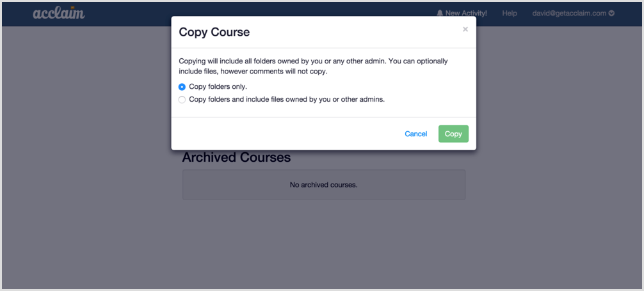
Task: Select the Copy folders and include files radio button
Action: coord(182,100)
